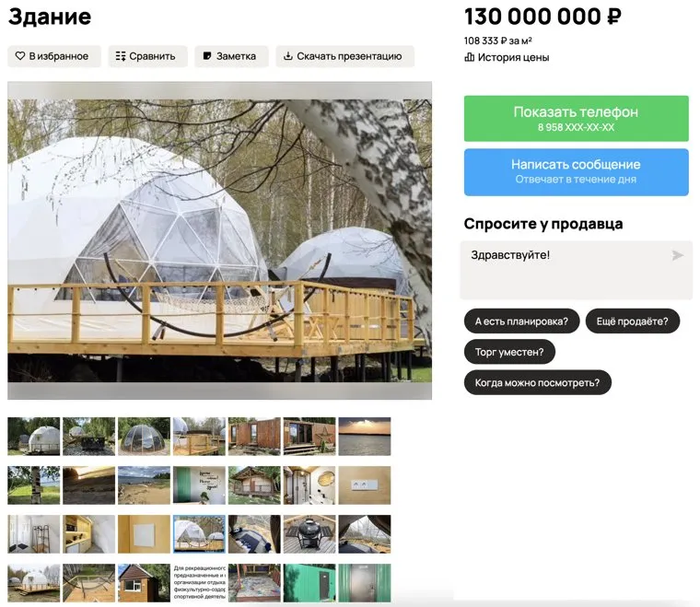This screenshot has width=700, height=607.
Task: Choose 'Когда можно посмотреть?' suggestion chip
Action: pos(538,382)
